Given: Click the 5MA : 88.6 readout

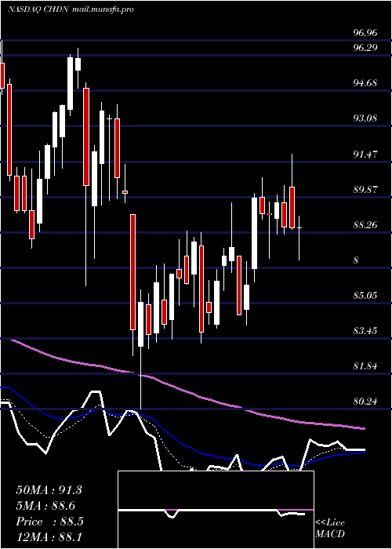Looking at the screenshot, I should pos(45,506).
